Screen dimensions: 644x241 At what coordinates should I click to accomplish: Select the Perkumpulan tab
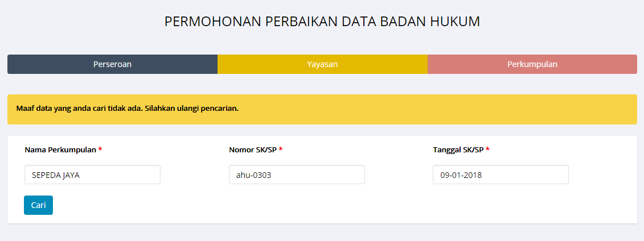[532, 64]
